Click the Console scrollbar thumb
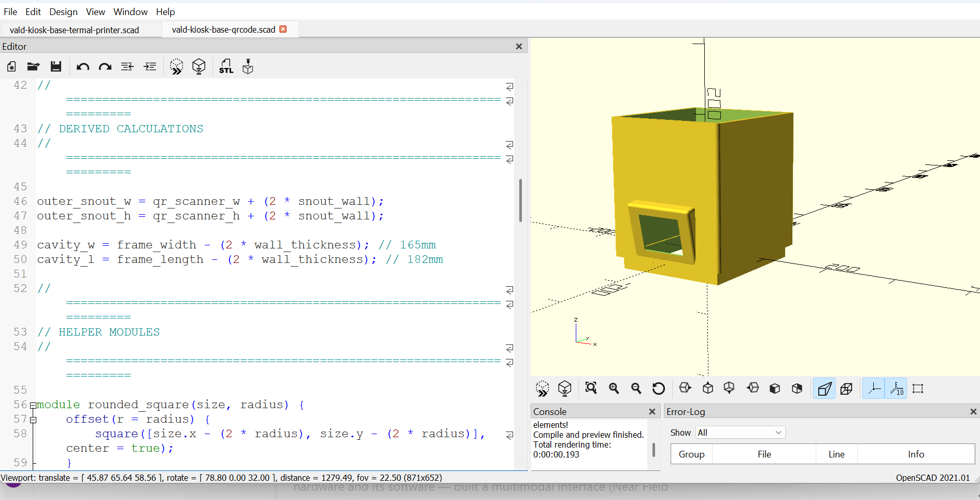980x500 pixels. click(654, 449)
